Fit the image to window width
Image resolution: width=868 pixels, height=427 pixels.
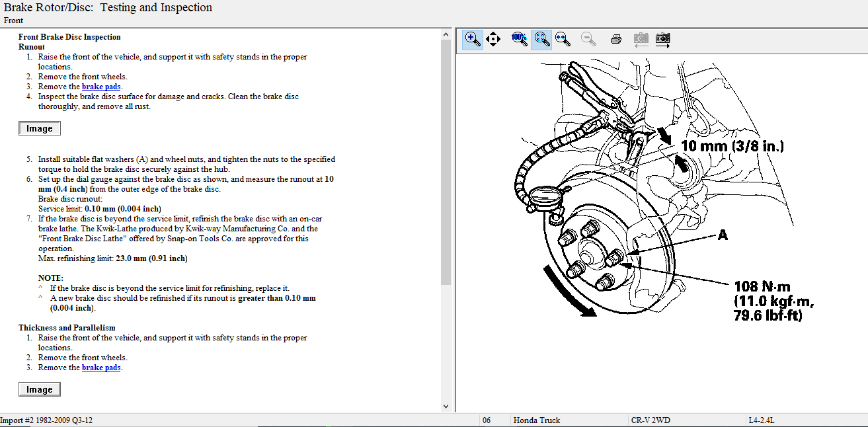[563, 39]
